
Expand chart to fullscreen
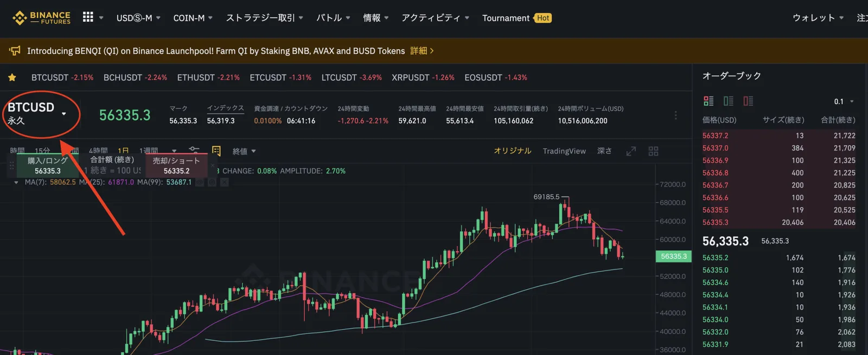[x=631, y=151]
